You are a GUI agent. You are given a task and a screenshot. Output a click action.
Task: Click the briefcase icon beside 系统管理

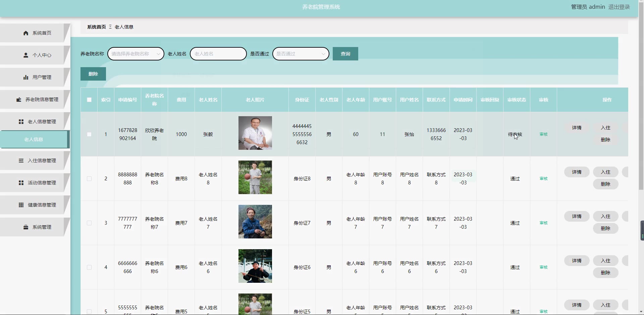(26, 227)
